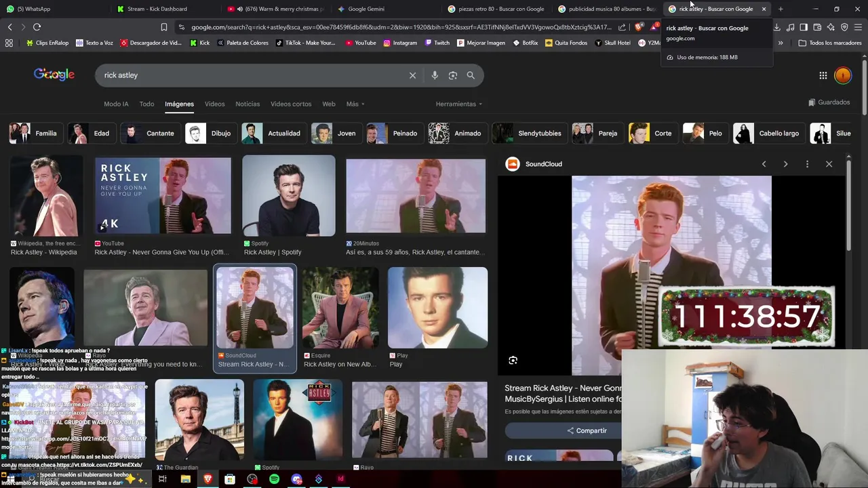The image size is (868, 488).
Task: Search by image with the lens icon
Action: click(x=453, y=75)
